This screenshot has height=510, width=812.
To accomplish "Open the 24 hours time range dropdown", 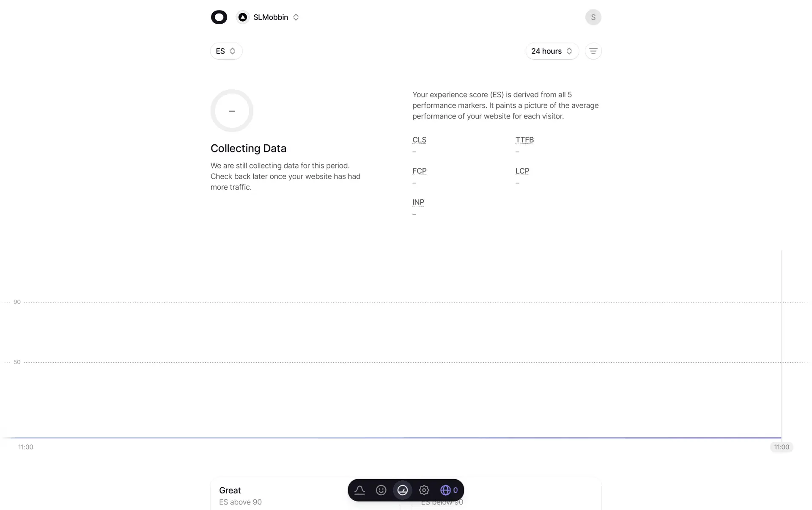I will coord(551,51).
